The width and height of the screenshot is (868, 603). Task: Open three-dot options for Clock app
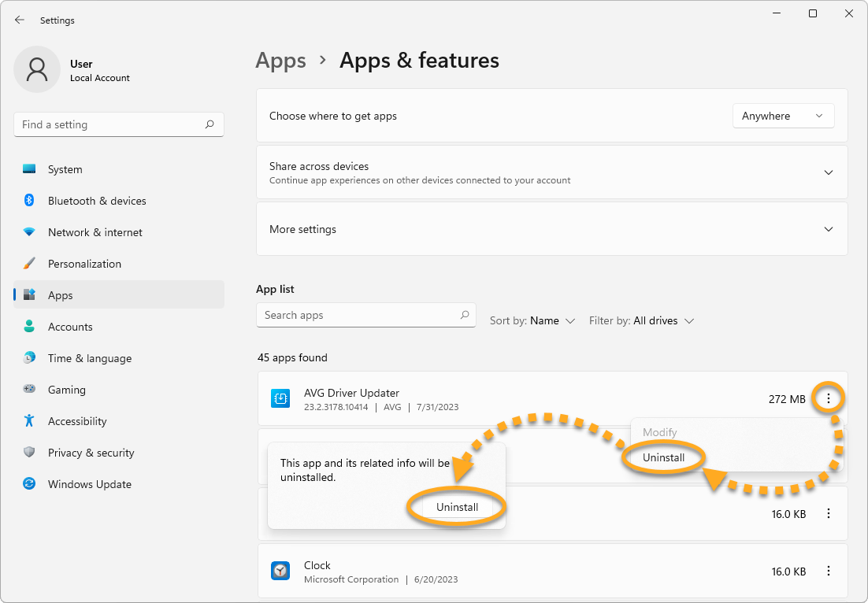pos(828,572)
